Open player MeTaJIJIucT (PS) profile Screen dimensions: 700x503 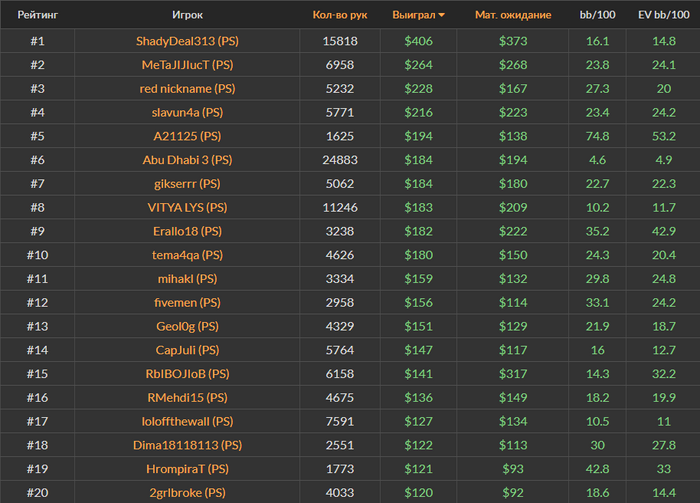pyautogui.click(x=187, y=65)
